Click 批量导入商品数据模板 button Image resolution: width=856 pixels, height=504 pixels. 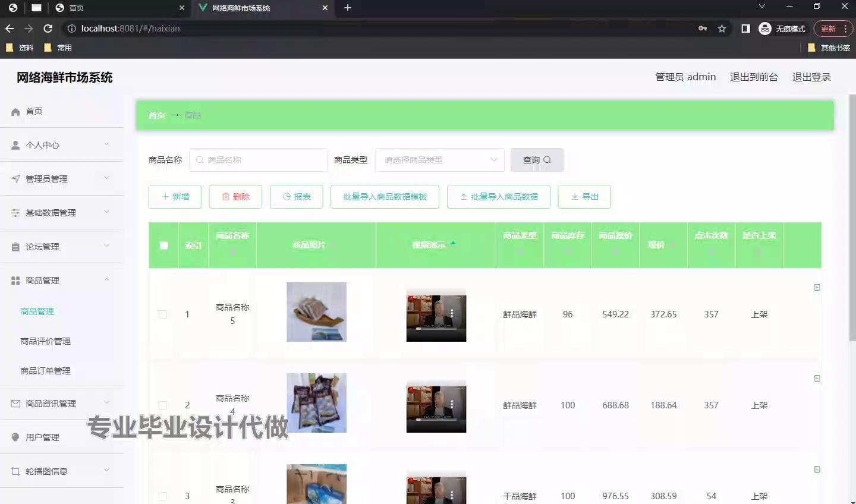click(385, 197)
